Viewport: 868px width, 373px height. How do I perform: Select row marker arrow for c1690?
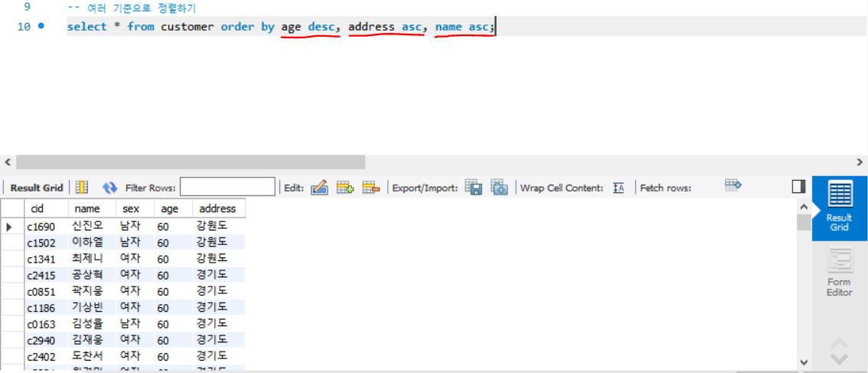coord(9,227)
